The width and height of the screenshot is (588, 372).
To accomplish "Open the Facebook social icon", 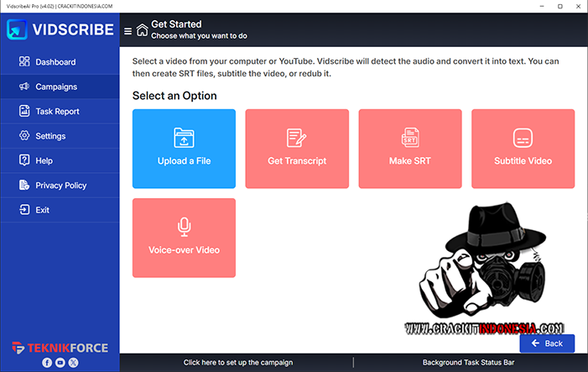I will (x=47, y=362).
